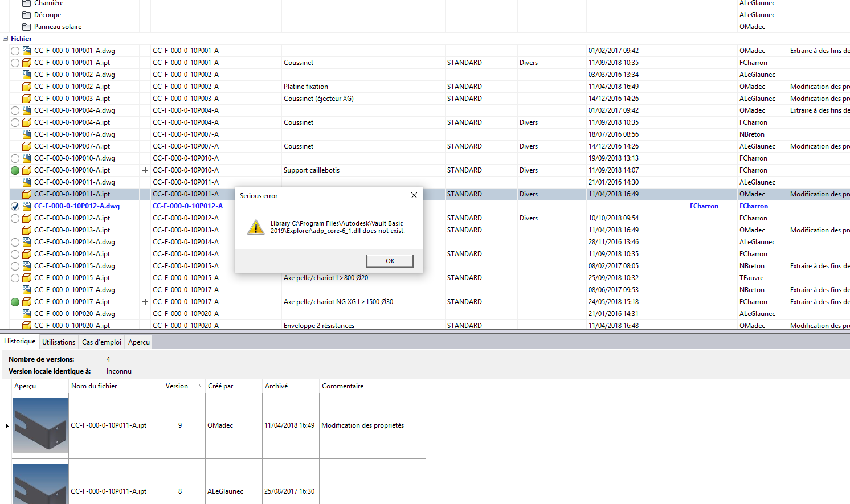Click drawing icon of CC-F-000-0-10P011-A.dwg
Image resolution: width=850 pixels, height=504 pixels.
tap(27, 182)
